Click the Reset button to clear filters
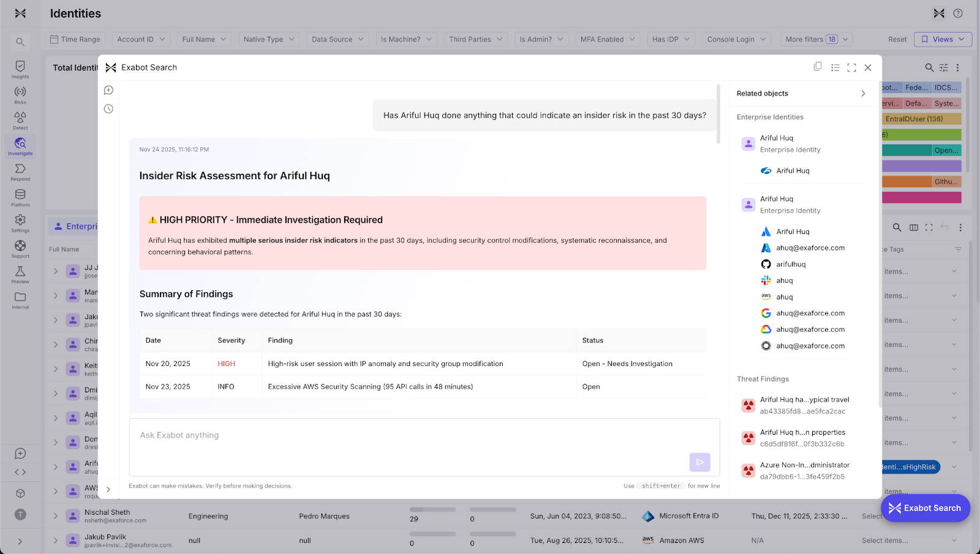The image size is (980, 554). 896,39
